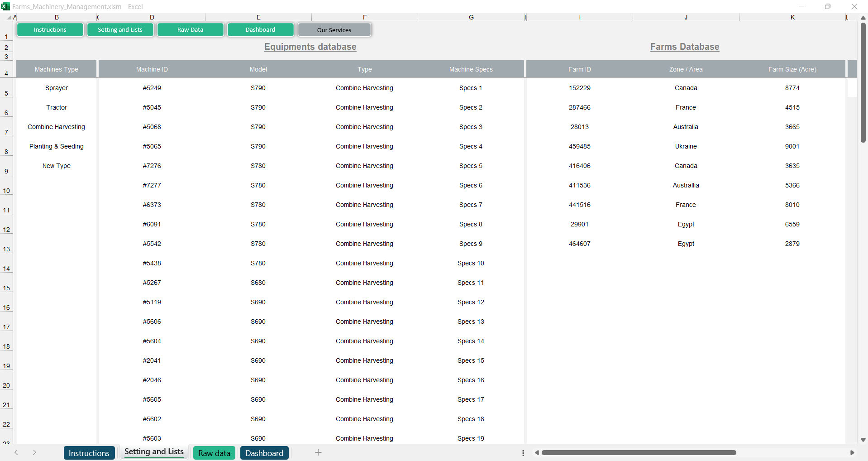Click the sheet tab bar options dots
The height and width of the screenshot is (461, 868).
click(x=523, y=453)
